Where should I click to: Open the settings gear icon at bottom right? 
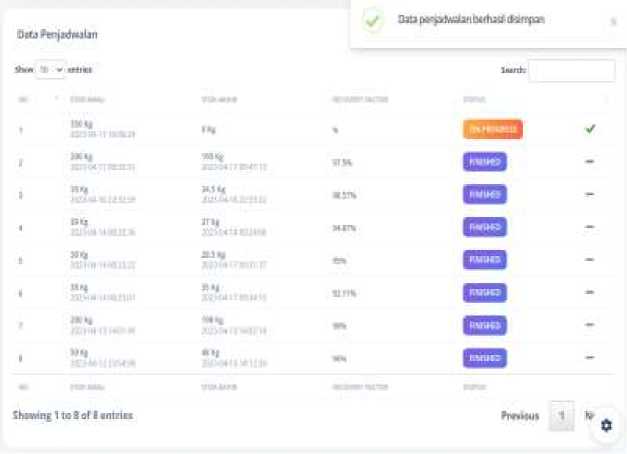click(x=606, y=425)
